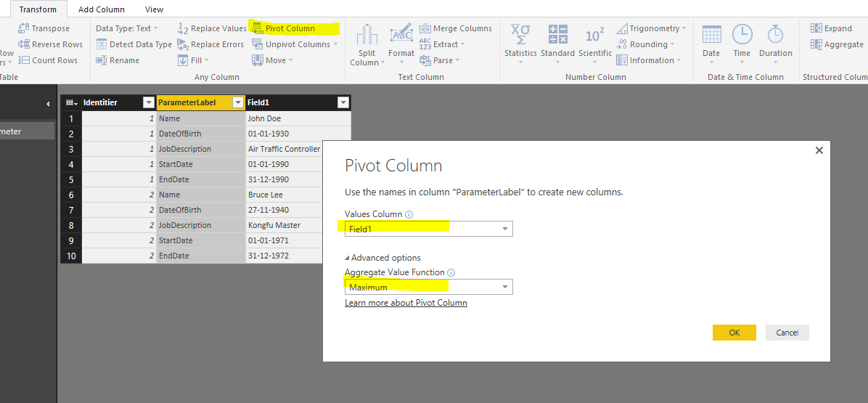868x403 pixels.
Task: Click Expand structured column
Action: (831, 28)
